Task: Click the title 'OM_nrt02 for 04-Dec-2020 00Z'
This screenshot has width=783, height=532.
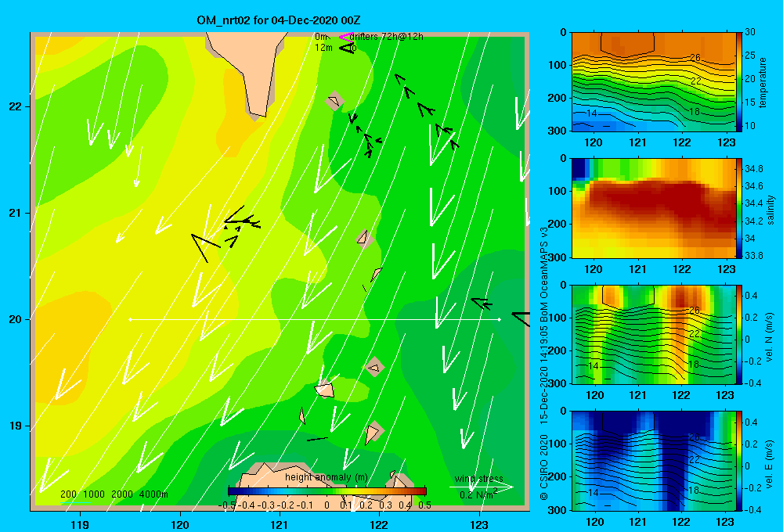Action: tap(279, 20)
